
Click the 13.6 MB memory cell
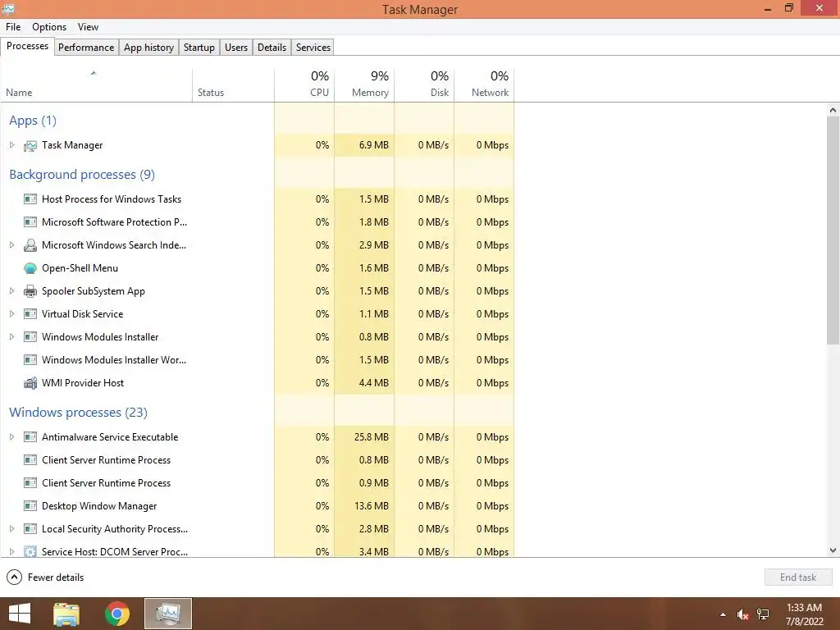pos(364,506)
